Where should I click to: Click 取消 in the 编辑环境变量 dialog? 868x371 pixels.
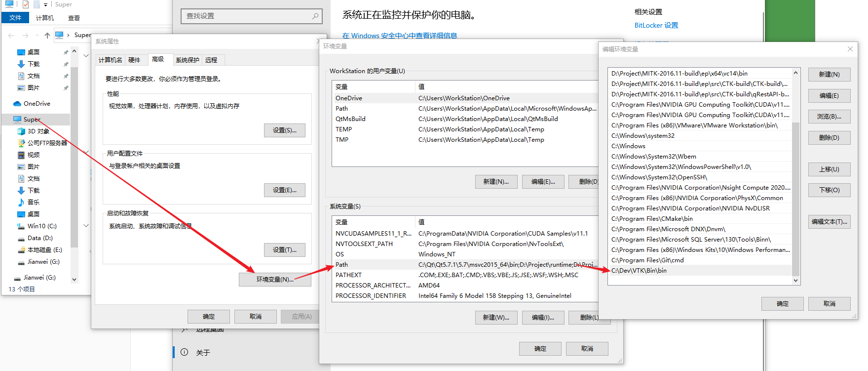(x=829, y=304)
